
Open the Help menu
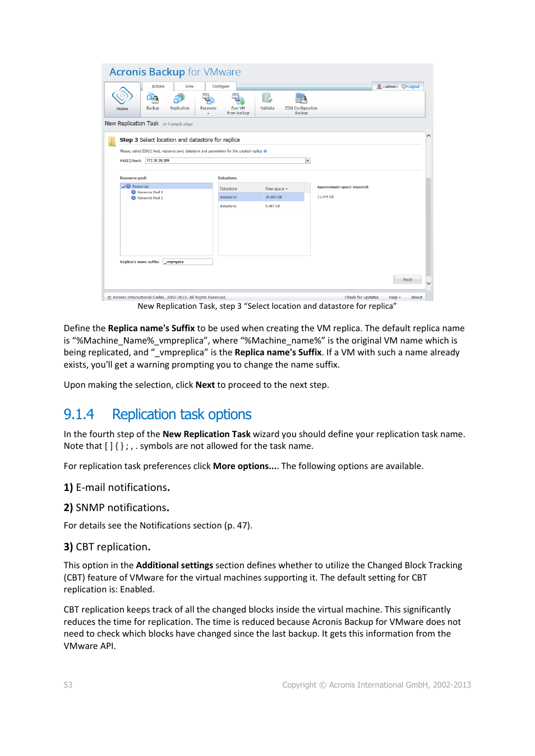pos(395,298)
